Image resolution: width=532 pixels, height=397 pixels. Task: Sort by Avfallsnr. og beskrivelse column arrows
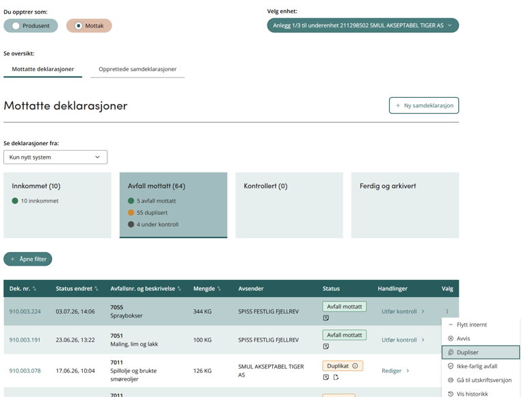coord(179,288)
